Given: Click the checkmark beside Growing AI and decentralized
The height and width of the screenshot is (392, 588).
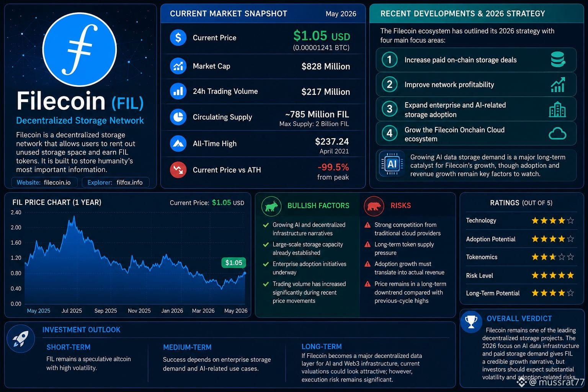Looking at the screenshot, I should [x=266, y=225].
